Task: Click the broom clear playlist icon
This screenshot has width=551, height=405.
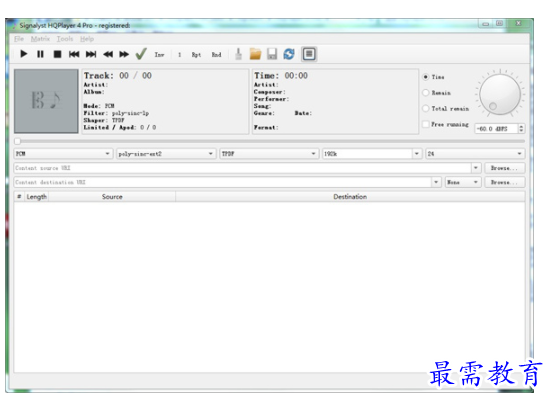Action: 238,54
